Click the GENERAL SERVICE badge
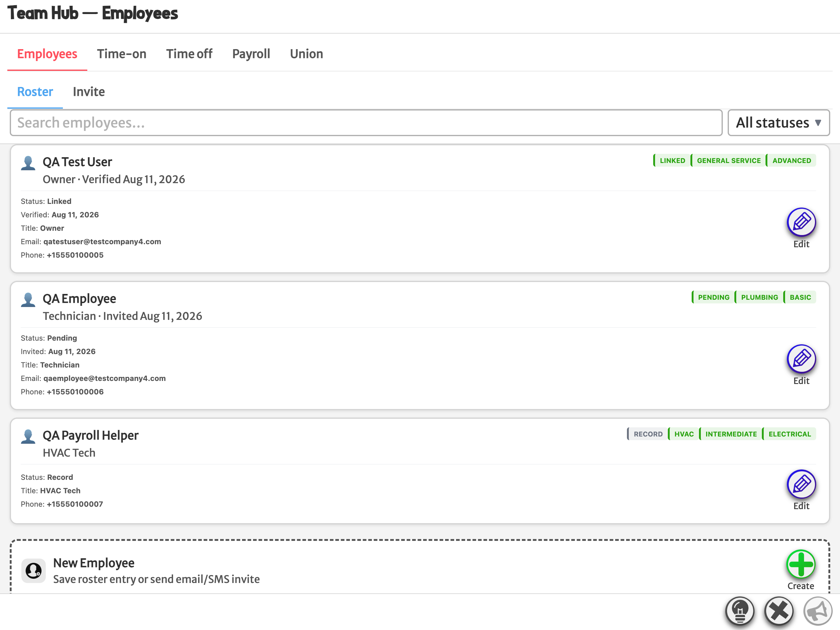 coord(728,161)
